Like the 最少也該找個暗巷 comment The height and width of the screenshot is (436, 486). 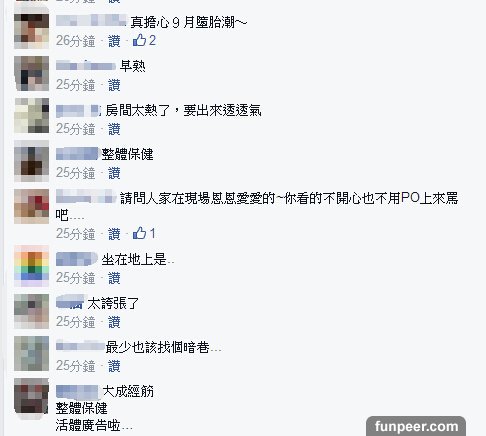point(114,366)
